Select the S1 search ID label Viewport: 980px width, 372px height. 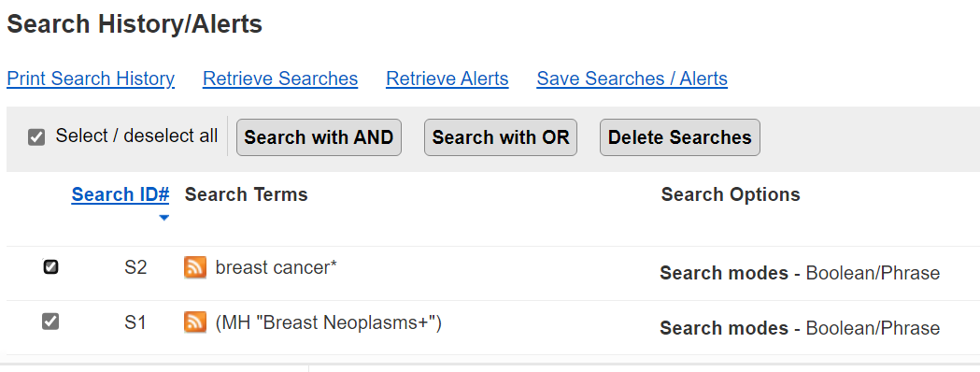click(x=135, y=322)
